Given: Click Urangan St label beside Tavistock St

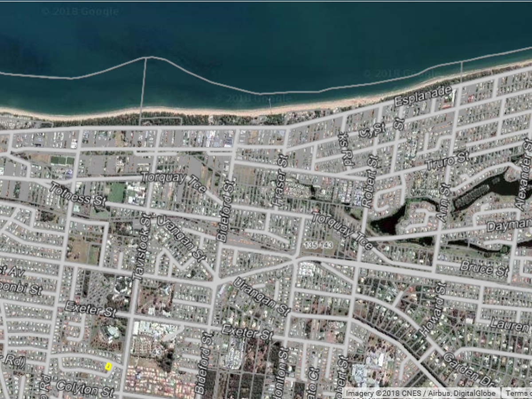Looking at the screenshot, I should (181, 237).
